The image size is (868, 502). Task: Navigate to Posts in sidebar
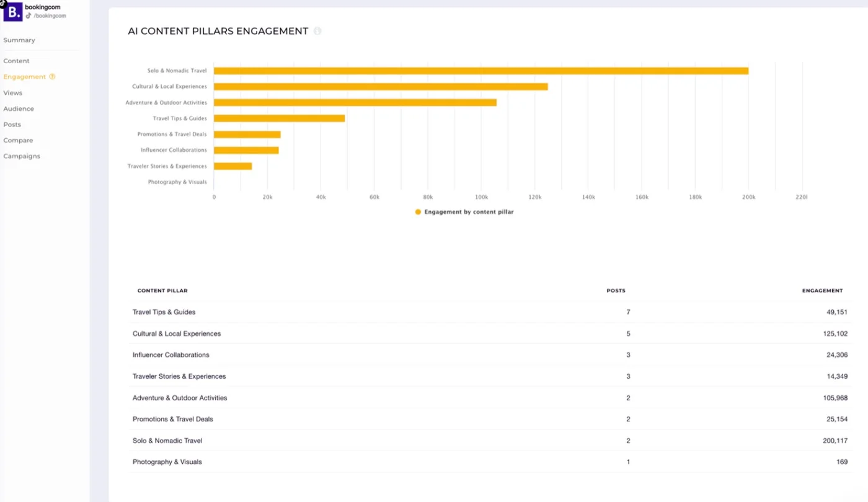pyautogui.click(x=12, y=125)
